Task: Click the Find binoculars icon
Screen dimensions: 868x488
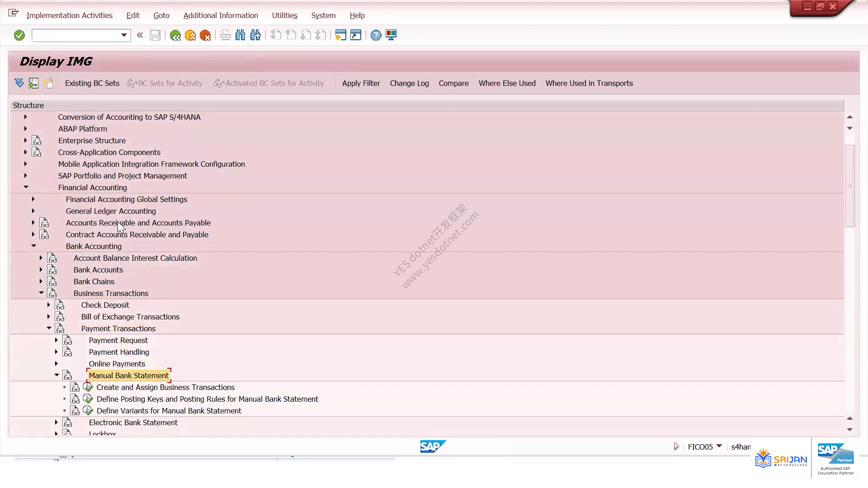Action: pos(241,35)
